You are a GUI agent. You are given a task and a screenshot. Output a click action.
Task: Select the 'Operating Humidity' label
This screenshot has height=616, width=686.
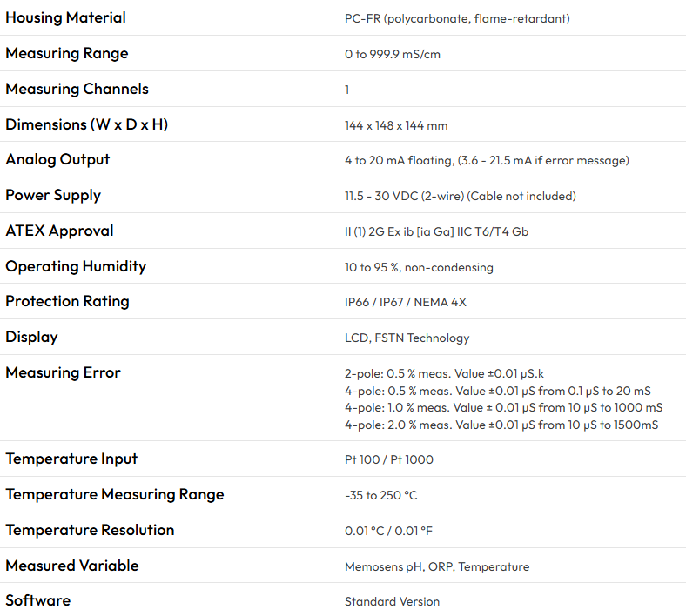[76, 266]
